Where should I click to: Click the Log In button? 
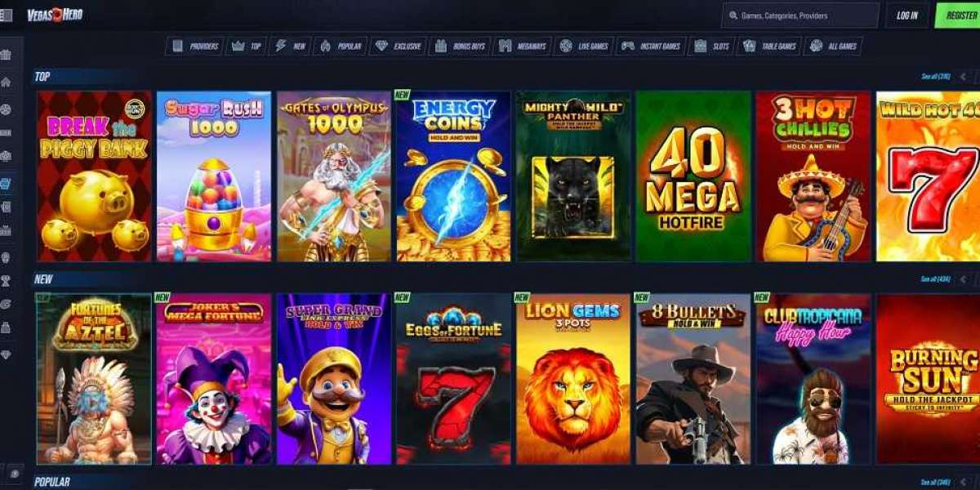[907, 16]
